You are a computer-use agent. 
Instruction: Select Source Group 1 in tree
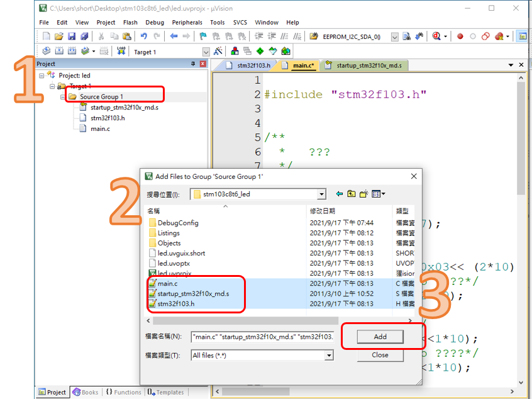tap(101, 97)
